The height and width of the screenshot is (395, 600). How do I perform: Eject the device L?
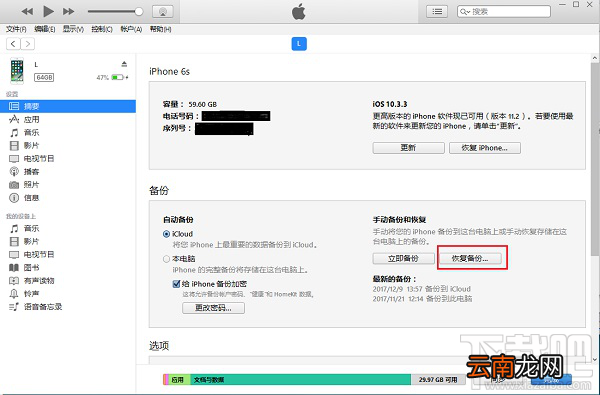124,64
